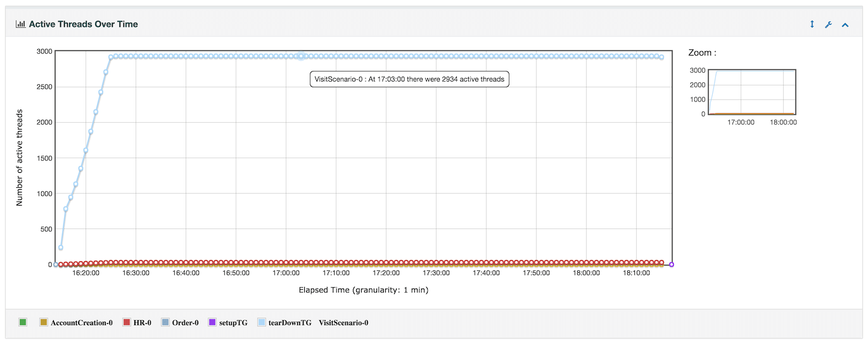868x343 pixels.
Task: Click the highlighted 17:03:00 data point
Action: pyautogui.click(x=301, y=56)
